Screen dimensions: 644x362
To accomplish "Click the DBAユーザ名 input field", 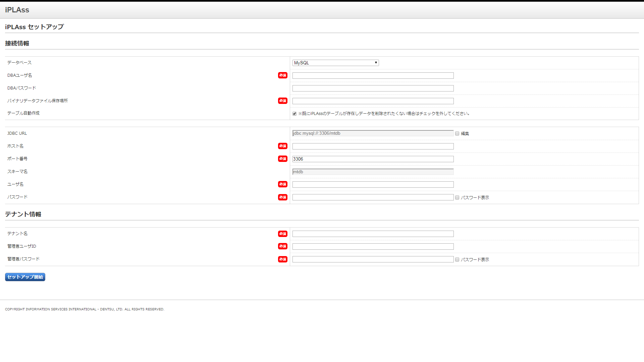I will [373, 76].
